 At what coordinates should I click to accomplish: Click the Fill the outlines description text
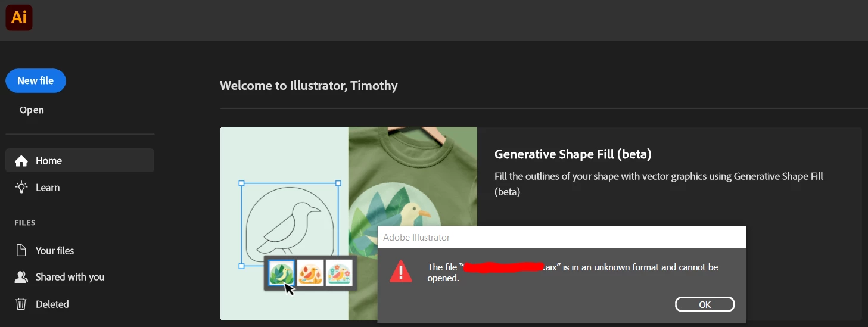pyautogui.click(x=659, y=184)
